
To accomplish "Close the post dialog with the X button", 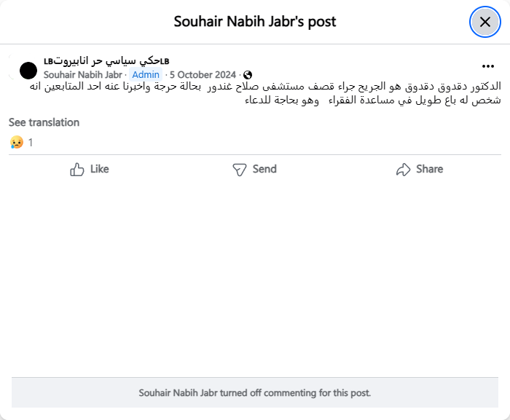I will pyautogui.click(x=484, y=22).
